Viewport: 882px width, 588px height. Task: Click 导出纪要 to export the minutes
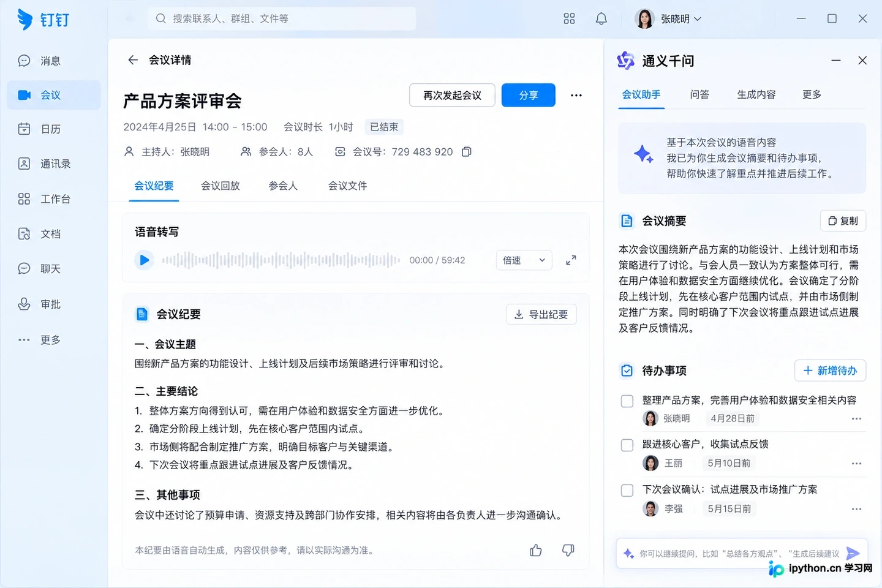tap(541, 314)
